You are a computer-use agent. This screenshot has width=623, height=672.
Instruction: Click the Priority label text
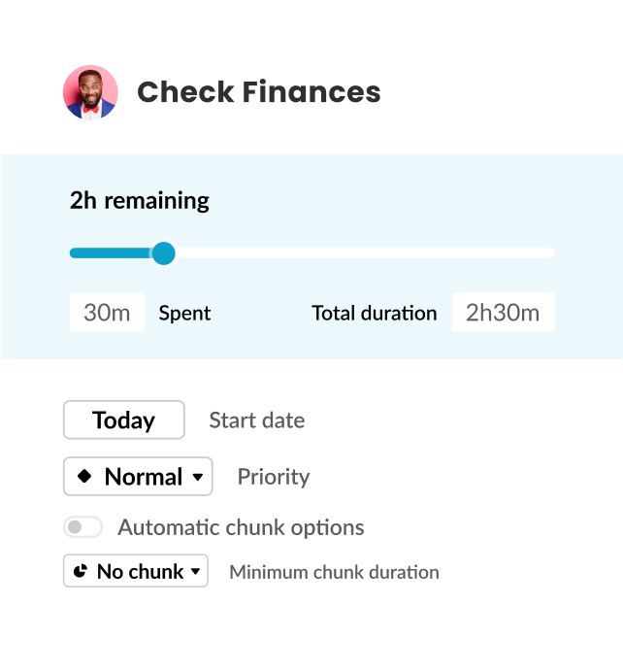pos(274,477)
